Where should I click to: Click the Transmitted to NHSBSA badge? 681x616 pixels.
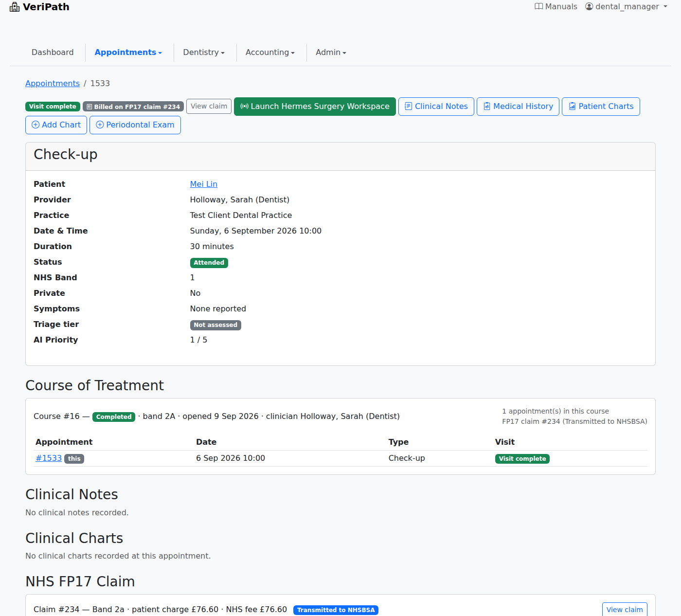pos(336,610)
